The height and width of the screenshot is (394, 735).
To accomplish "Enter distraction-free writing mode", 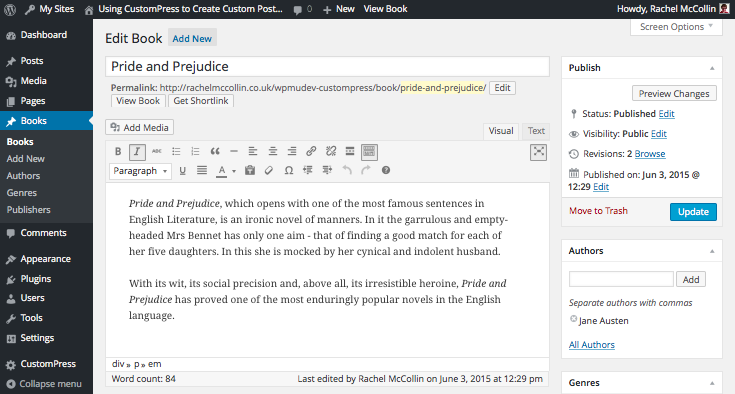I will click(x=539, y=152).
